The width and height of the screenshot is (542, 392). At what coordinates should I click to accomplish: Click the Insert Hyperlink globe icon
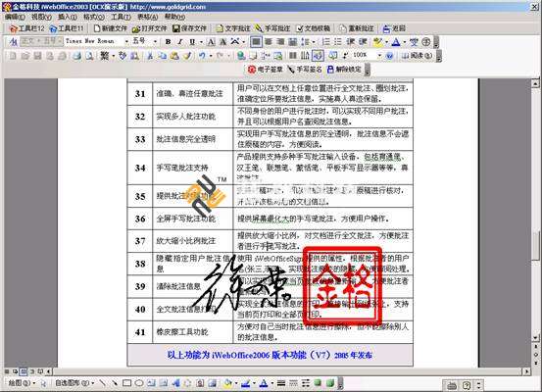241,55
